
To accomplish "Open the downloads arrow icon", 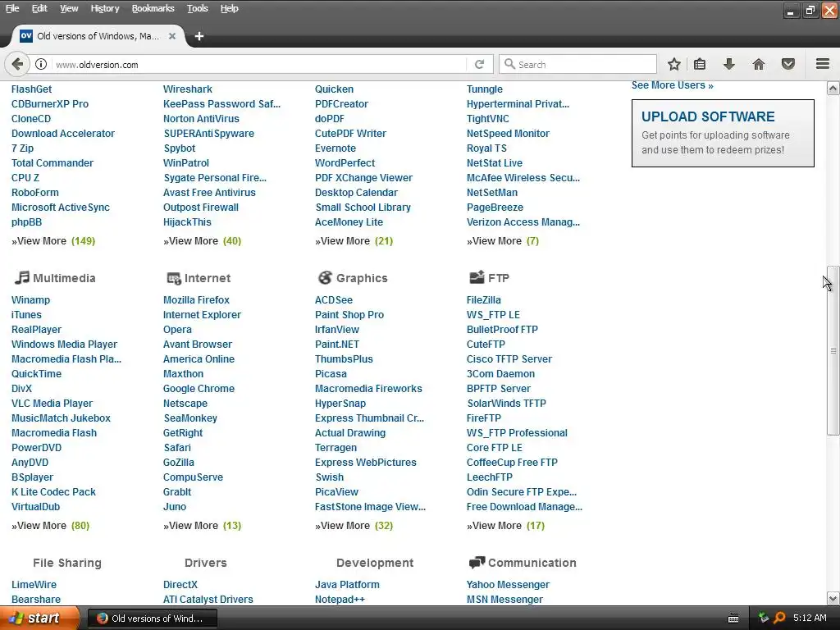I will [x=729, y=64].
